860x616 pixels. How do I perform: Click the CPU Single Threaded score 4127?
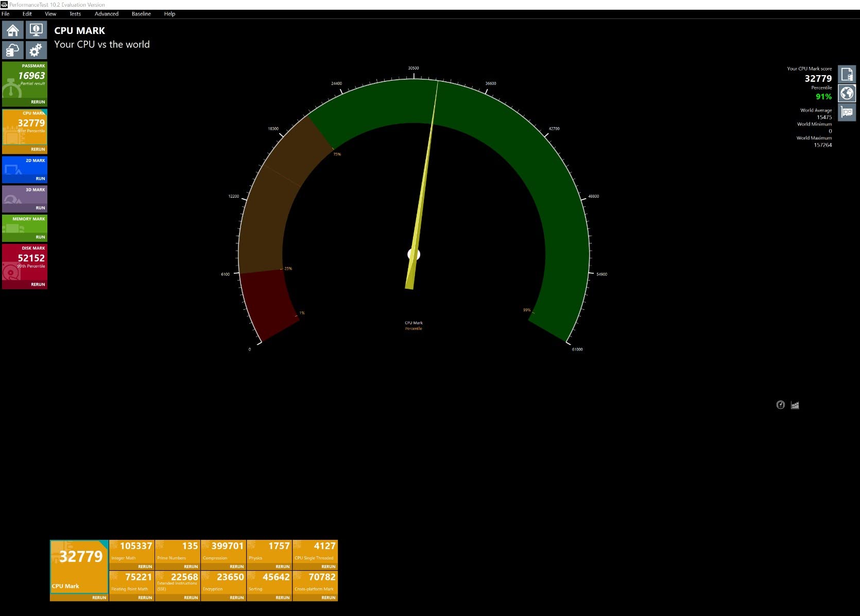click(325, 546)
